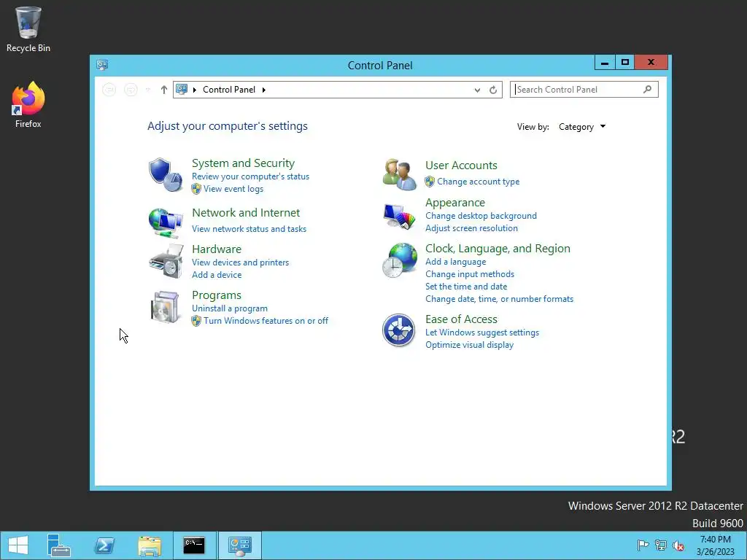Open File Explorer from the taskbar

tap(149, 545)
